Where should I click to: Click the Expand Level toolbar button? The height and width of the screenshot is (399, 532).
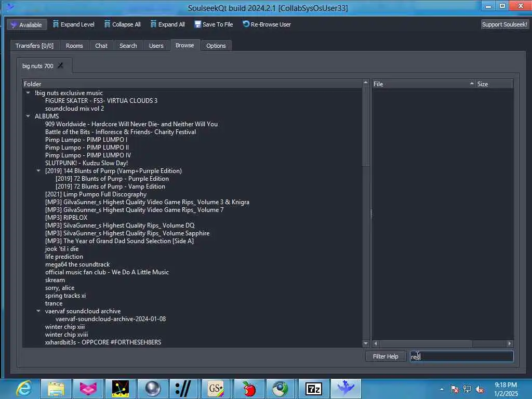74,24
